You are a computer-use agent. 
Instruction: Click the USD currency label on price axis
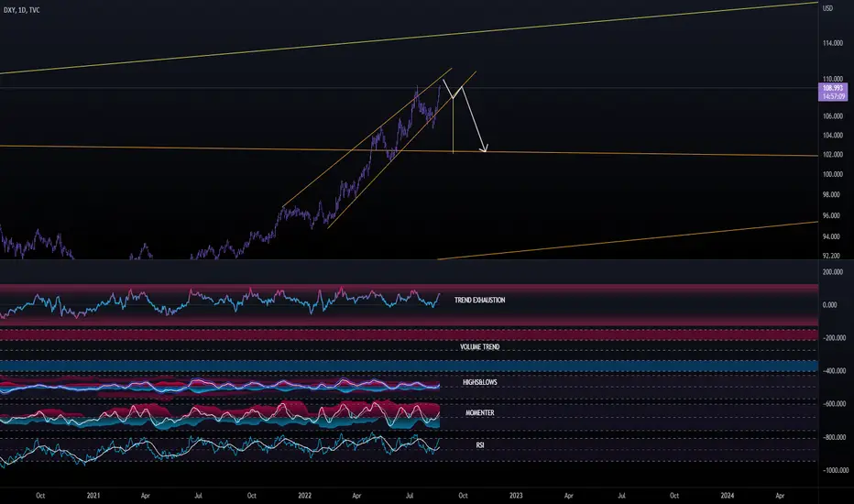click(827, 8)
